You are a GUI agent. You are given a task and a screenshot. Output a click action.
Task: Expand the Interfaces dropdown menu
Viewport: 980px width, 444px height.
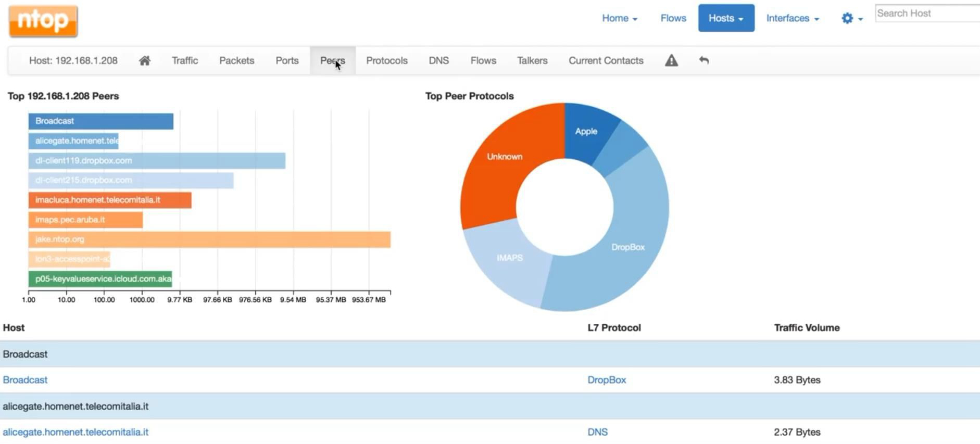[793, 18]
